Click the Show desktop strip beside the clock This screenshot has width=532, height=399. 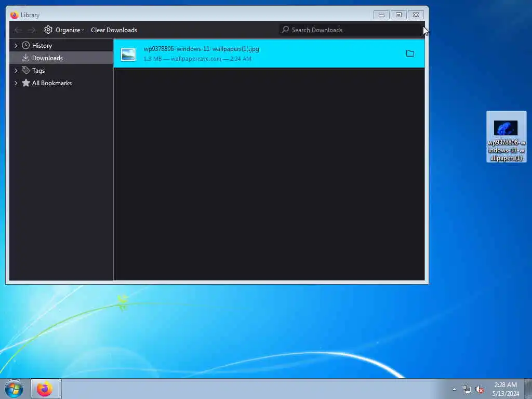[x=528, y=389]
